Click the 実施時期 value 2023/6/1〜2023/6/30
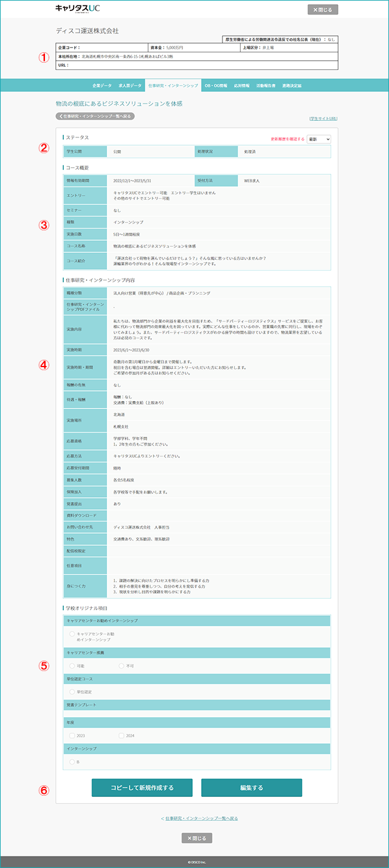389x868 pixels. pyautogui.click(x=131, y=350)
